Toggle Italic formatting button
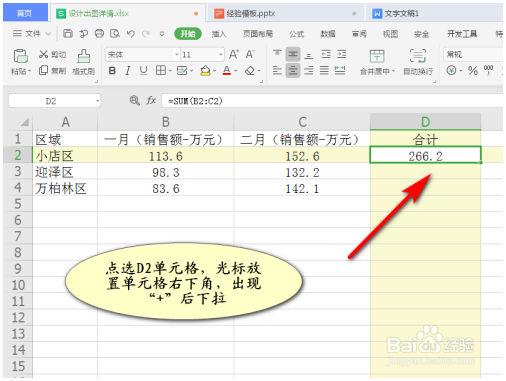Screen dimensions: 506x381 click(x=128, y=71)
